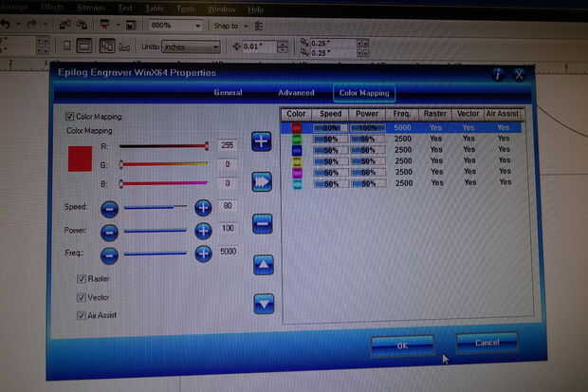Open the Tools menu in menu bar

186,9
